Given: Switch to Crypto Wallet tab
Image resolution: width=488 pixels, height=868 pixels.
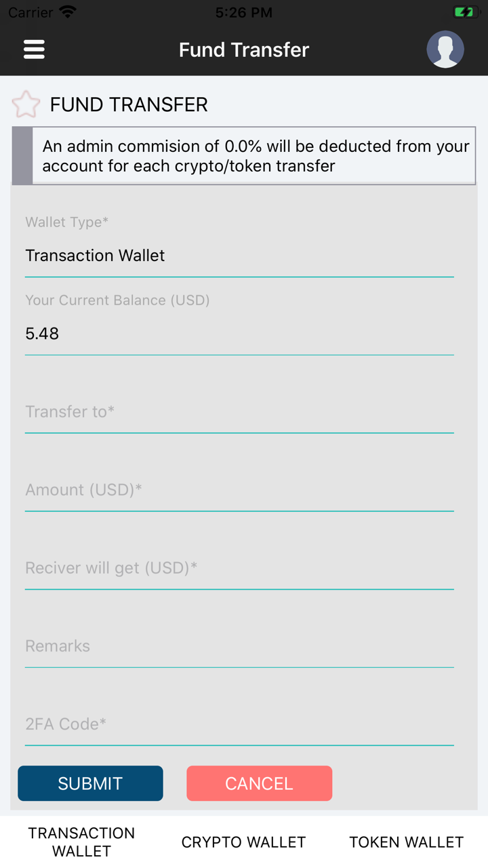Looking at the screenshot, I should (x=243, y=842).
